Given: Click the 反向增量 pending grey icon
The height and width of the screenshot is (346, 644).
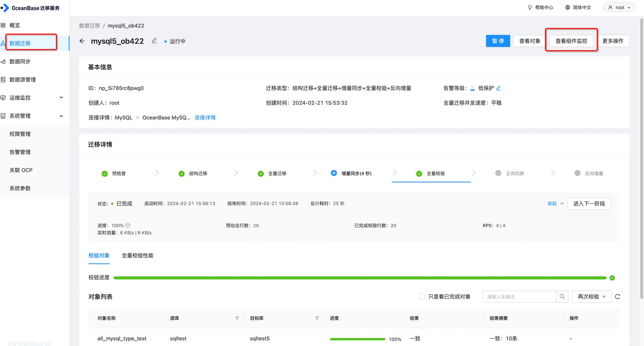Looking at the screenshot, I should point(577,173).
